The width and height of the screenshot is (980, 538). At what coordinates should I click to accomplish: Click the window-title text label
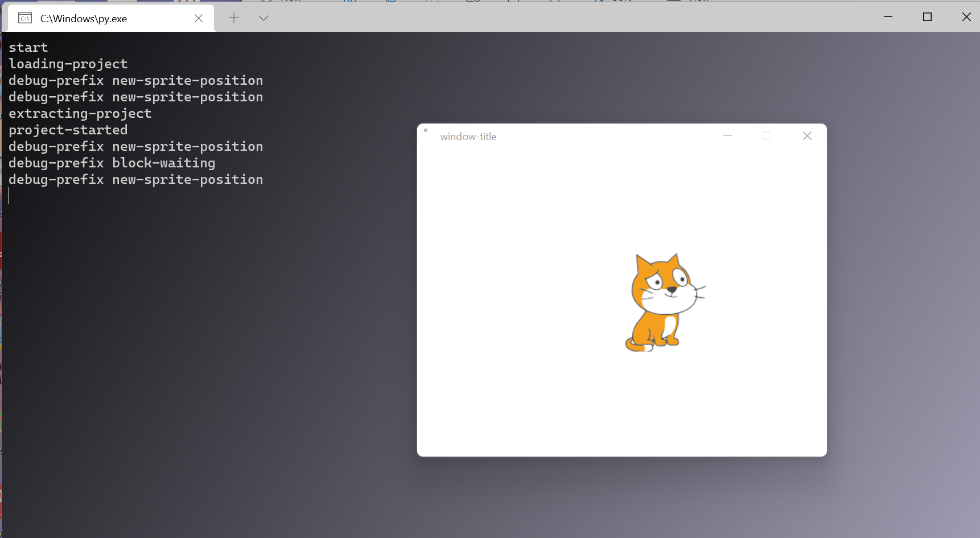[468, 136]
